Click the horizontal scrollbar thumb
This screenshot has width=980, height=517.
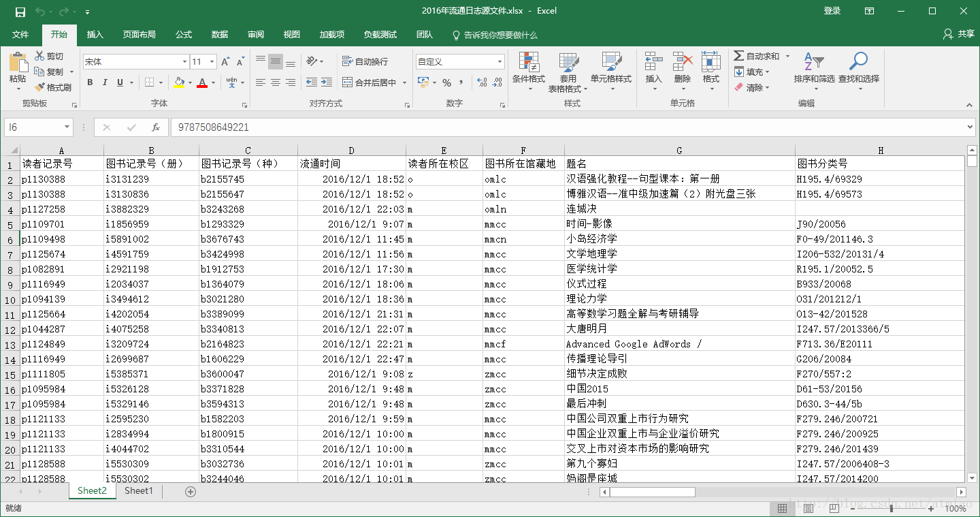click(652, 492)
